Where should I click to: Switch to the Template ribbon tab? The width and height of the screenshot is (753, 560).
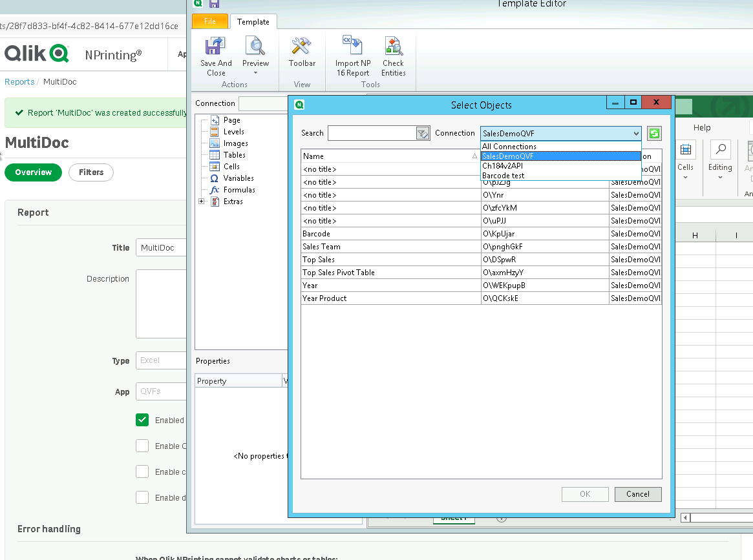253,21
